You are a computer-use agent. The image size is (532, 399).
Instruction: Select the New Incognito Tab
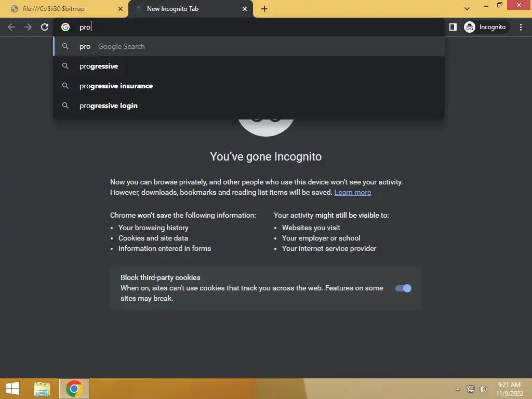[x=190, y=9]
